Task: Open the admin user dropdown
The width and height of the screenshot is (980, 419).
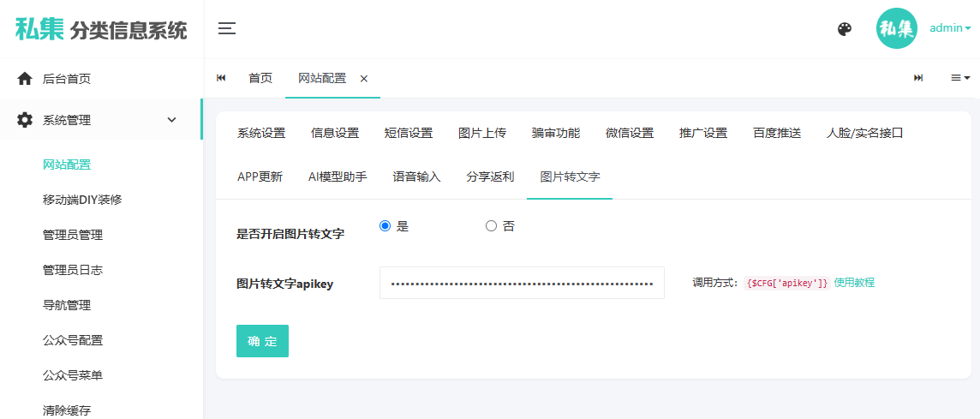Action: coord(949,28)
